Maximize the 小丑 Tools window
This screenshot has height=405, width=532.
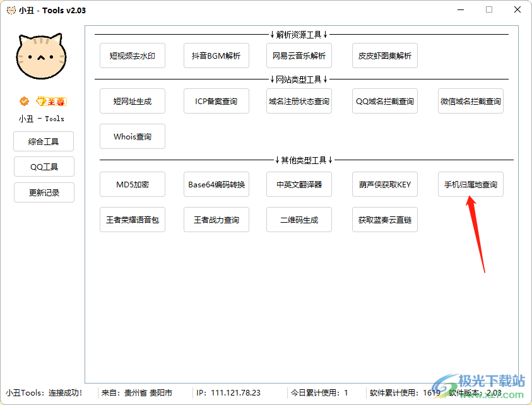(x=489, y=10)
